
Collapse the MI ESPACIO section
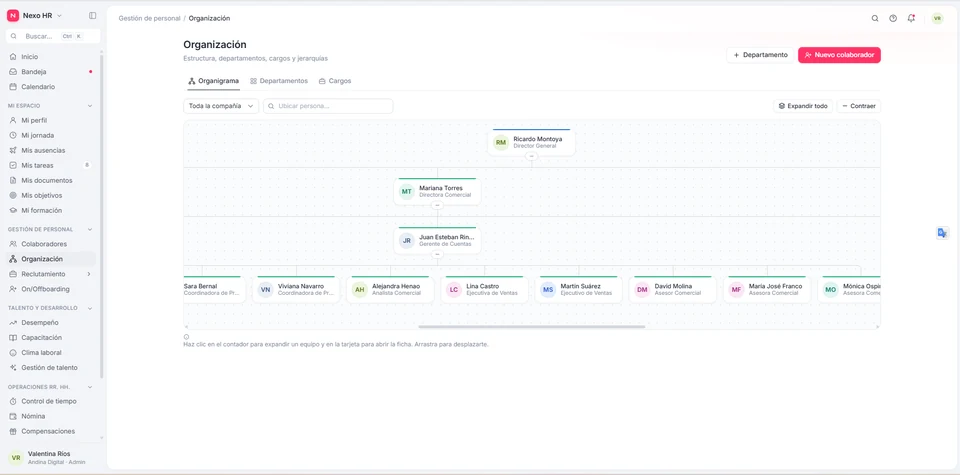[x=90, y=106]
